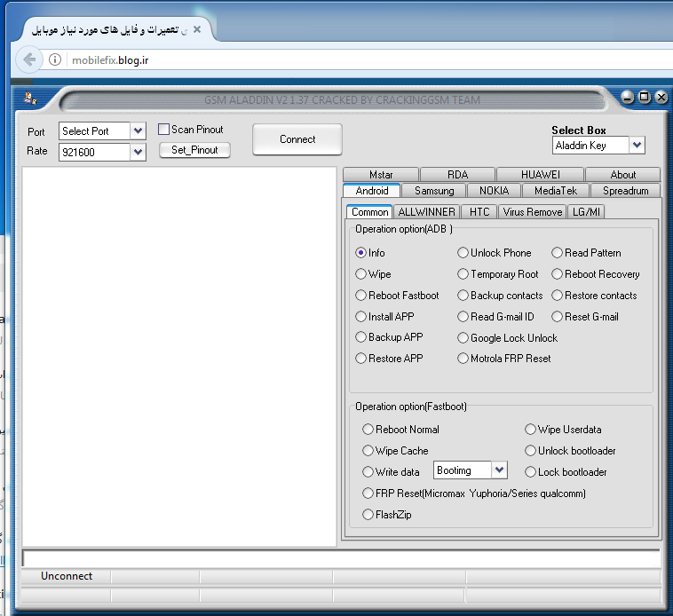This screenshot has width=673, height=616.
Task: Switch to the RDA tab
Action: (457, 175)
